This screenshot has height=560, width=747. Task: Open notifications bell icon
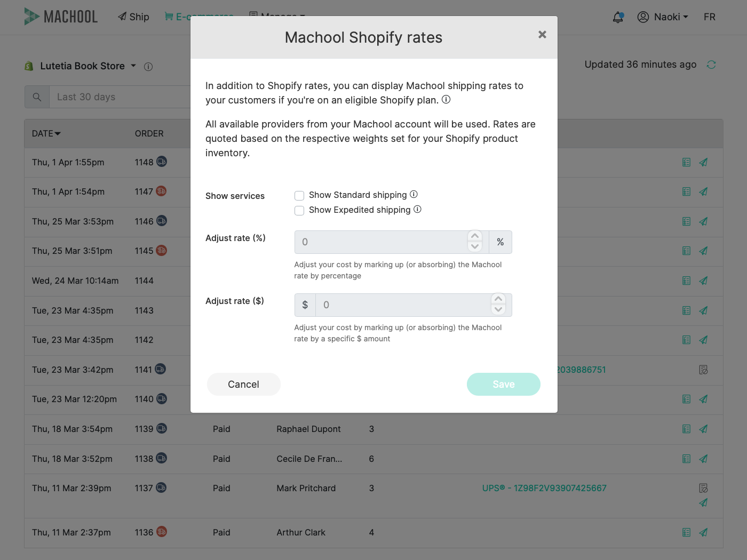point(618,17)
